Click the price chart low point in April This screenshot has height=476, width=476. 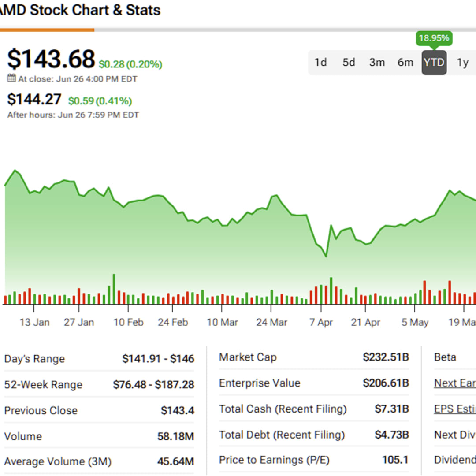tap(326, 256)
